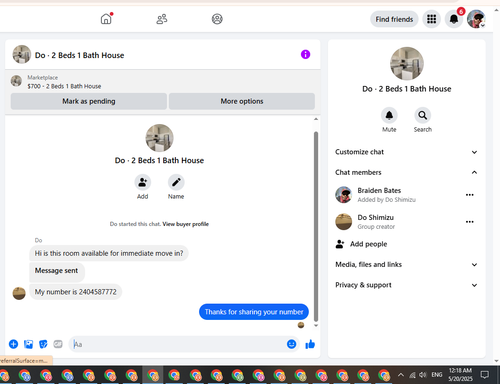This screenshot has height=384, width=500.
Task: Click Mark as pending button
Action: (89, 101)
